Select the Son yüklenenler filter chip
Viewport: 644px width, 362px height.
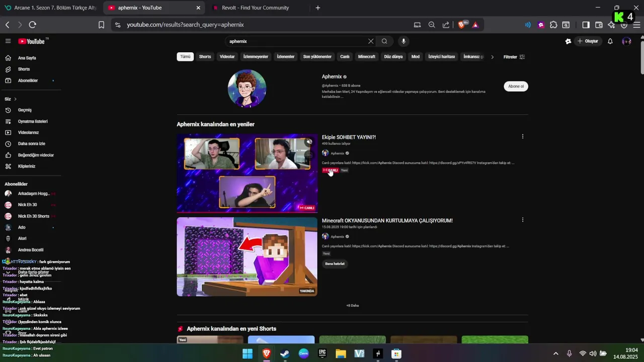(x=317, y=57)
